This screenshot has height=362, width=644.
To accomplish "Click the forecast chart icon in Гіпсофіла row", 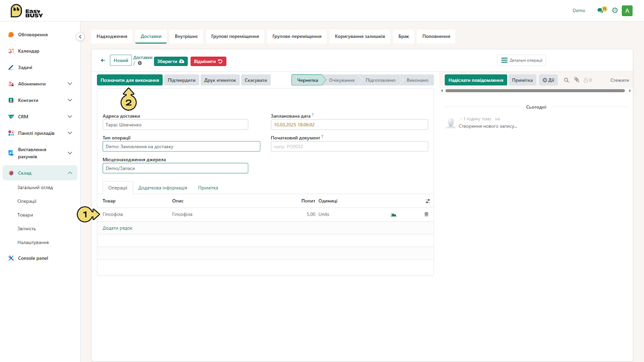I will 394,215.
